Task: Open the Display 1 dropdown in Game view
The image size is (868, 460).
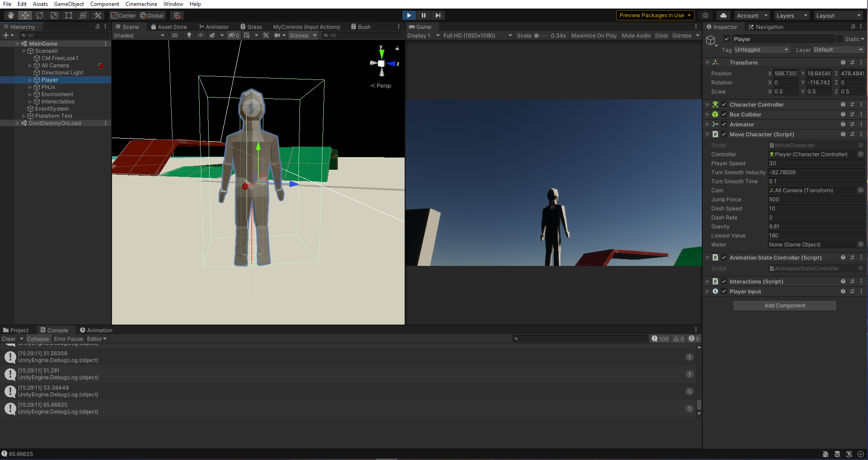Action: pos(423,35)
